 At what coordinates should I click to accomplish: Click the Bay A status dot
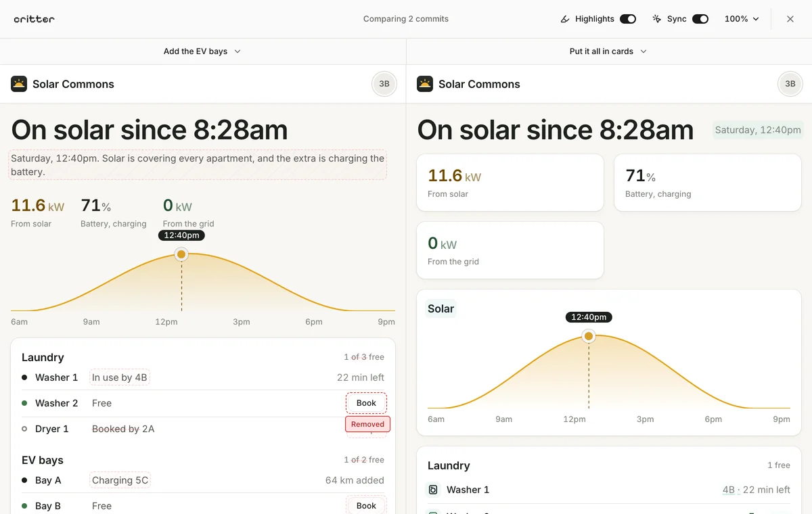click(x=24, y=480)
